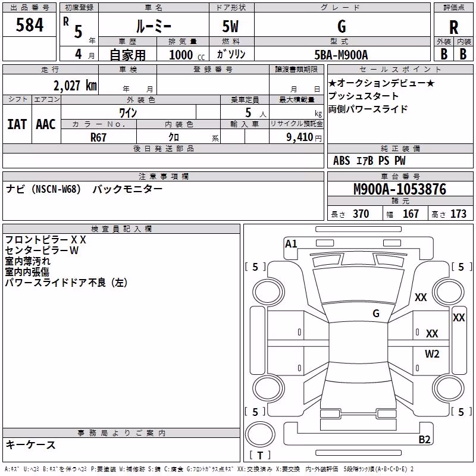Click G mark on windshield diagram
The height and width of the screenshot is (476, 476).
click(x=376, y=314)
